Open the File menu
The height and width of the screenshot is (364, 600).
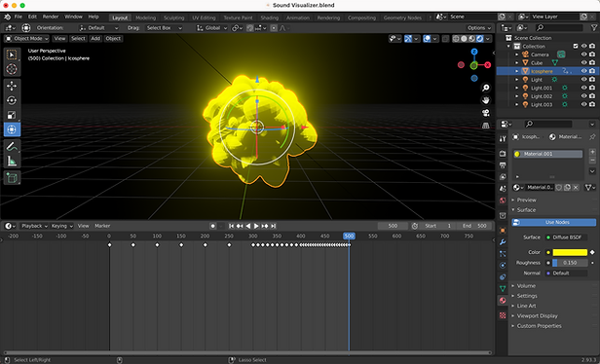[19, 17]
